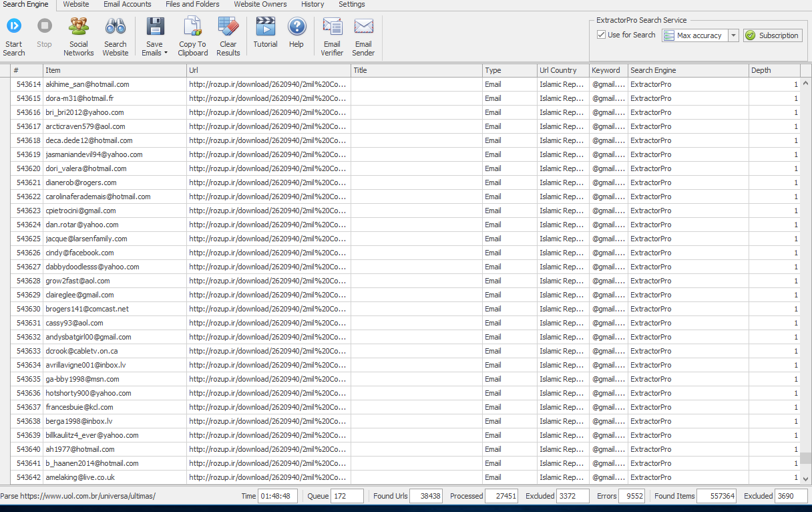Click the results list vertical scrollbar thumb
The image size is (812, 512).
[x=806, y=458]
